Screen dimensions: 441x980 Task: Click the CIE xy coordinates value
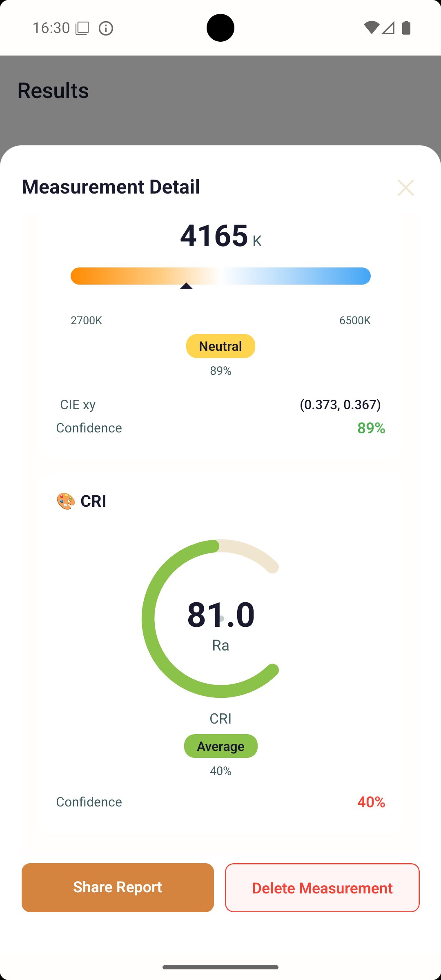click(340, 405)
